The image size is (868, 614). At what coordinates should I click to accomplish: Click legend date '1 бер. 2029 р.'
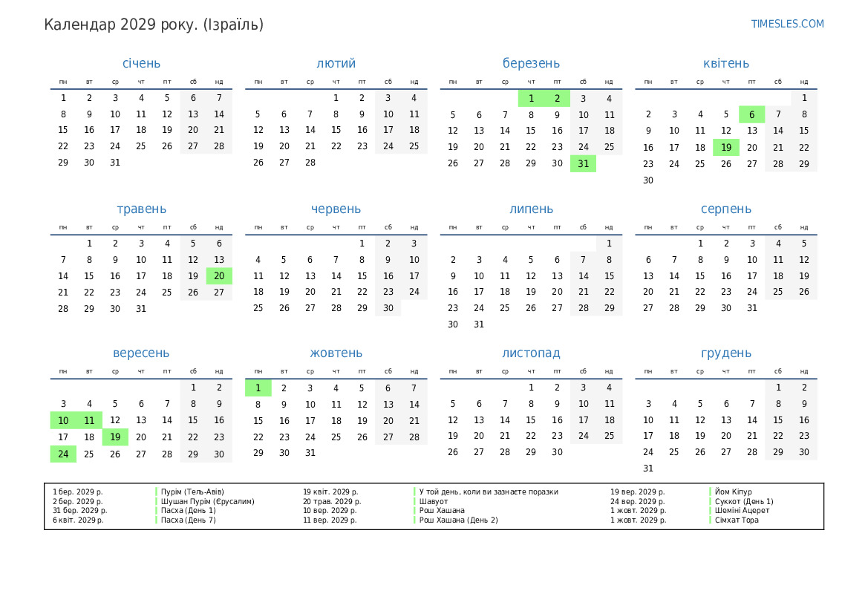point(78,491)
